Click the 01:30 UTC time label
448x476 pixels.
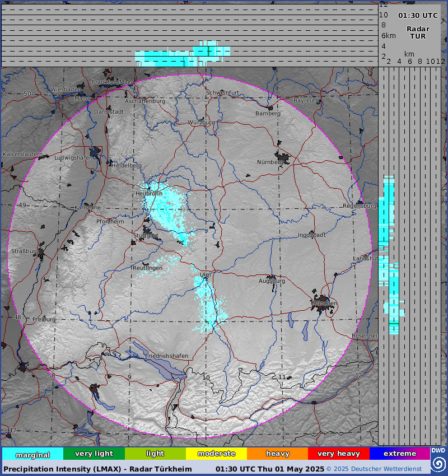tap(418, 16)
